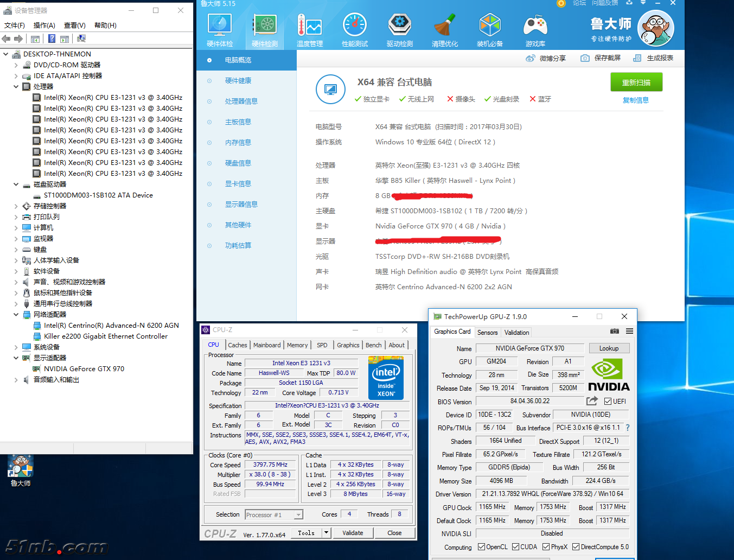Click BIOS export share icon in GPU-Z
Screen dimensions: 734x560
[x=592, y=401]
